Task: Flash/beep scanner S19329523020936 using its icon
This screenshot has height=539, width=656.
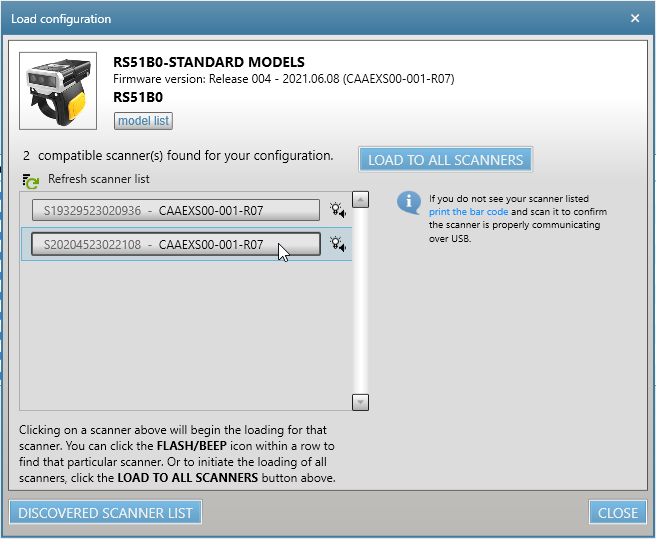Action: [x=337, y=210]
